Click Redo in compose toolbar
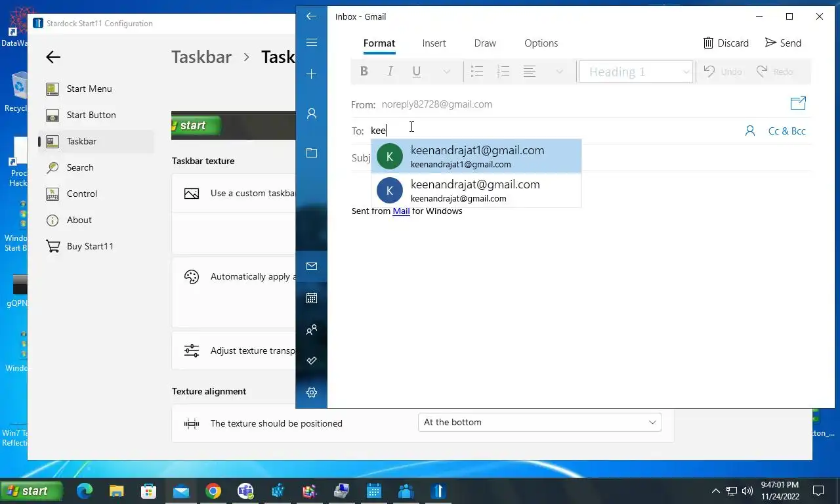Screen dimensions: 840x504 coord(775,72)
